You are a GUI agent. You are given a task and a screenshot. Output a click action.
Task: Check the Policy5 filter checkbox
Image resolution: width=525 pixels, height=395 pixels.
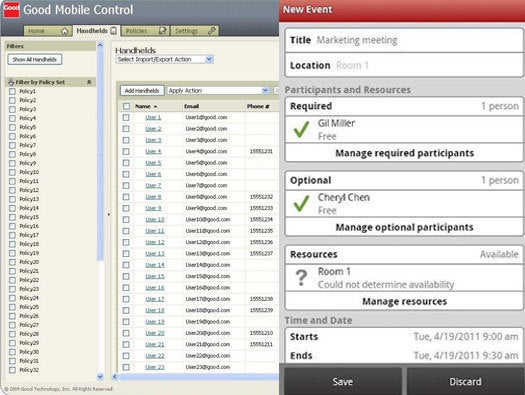tap(12, 127)
